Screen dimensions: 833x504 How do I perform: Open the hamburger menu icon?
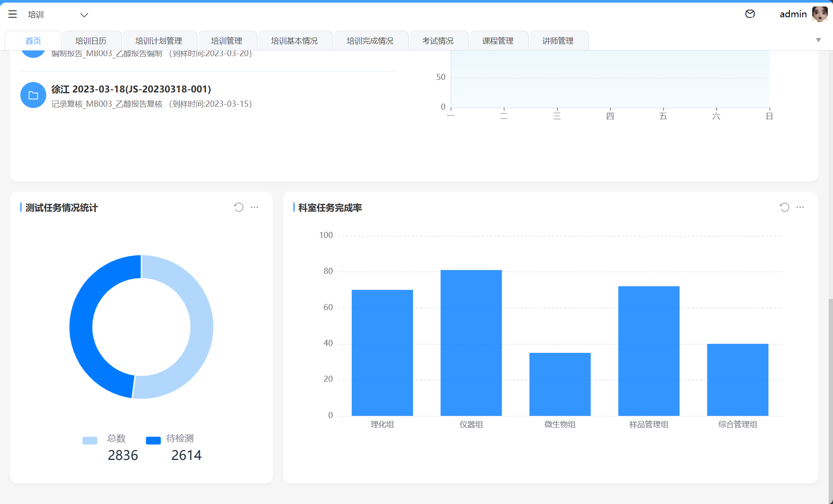click(x=13, y=14)
